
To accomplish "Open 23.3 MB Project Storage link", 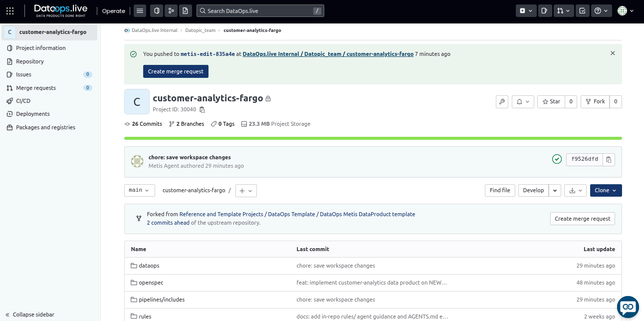I will tap(275, 124).
